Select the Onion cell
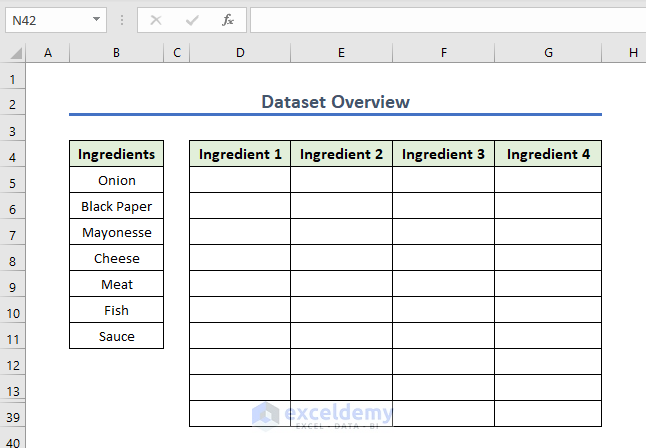Viewport: 646px width, 448px height. coord(116,181)
